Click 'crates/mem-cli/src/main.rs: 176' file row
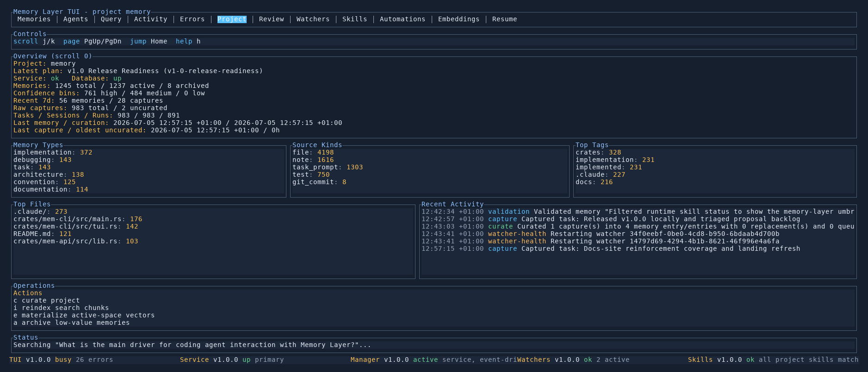This screenshot has height=372, width=868. coord(78,219)
